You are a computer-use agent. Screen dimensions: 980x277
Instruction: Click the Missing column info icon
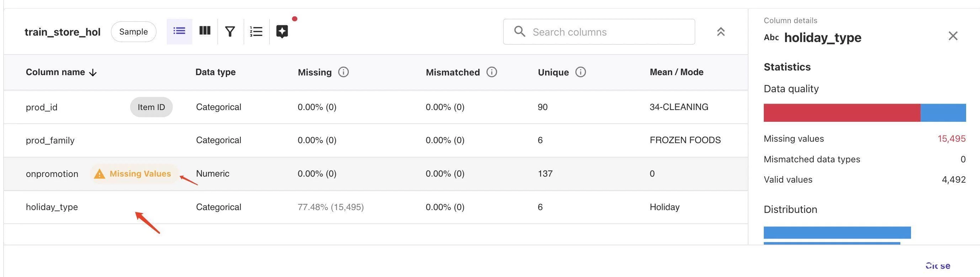pos(343,72)
